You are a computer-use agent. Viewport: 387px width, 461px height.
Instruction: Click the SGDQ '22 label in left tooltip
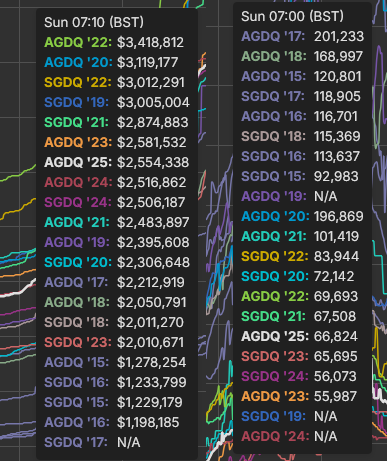point(78,82)
